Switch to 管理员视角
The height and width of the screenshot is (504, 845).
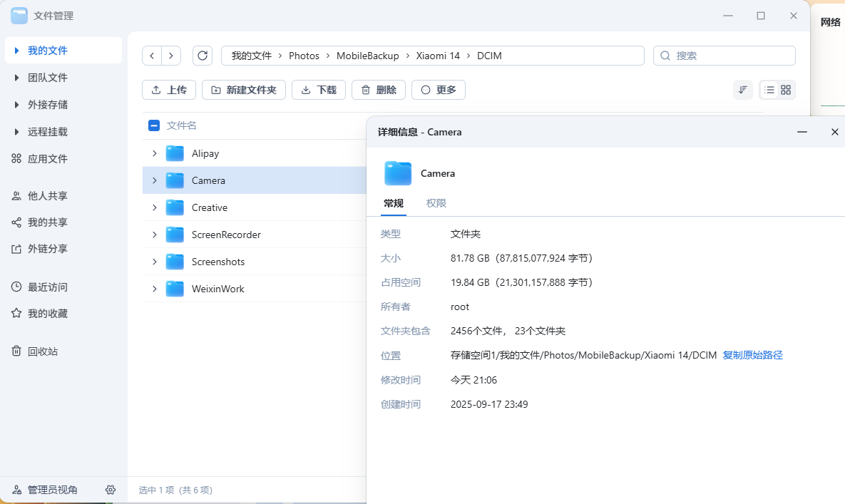pyautogui.click(x=45, y=490)
